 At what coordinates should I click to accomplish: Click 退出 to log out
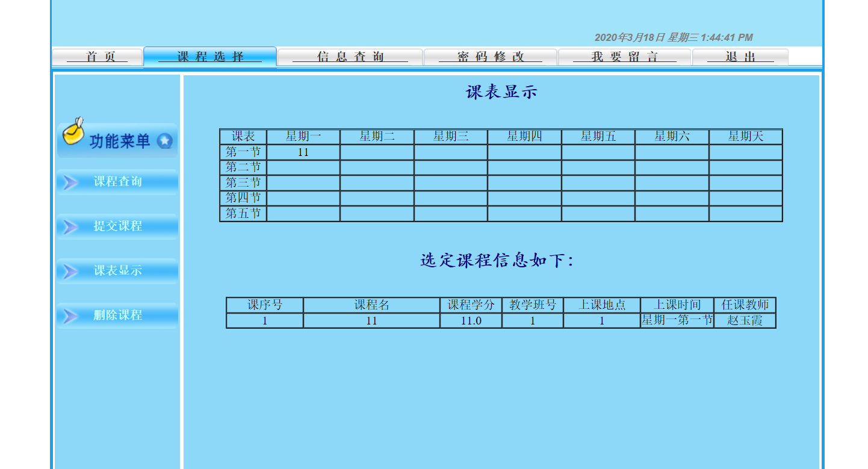741,57
